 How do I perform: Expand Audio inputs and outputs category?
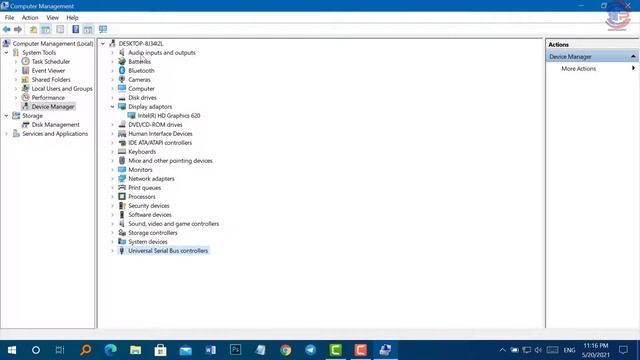pos(112,53)
